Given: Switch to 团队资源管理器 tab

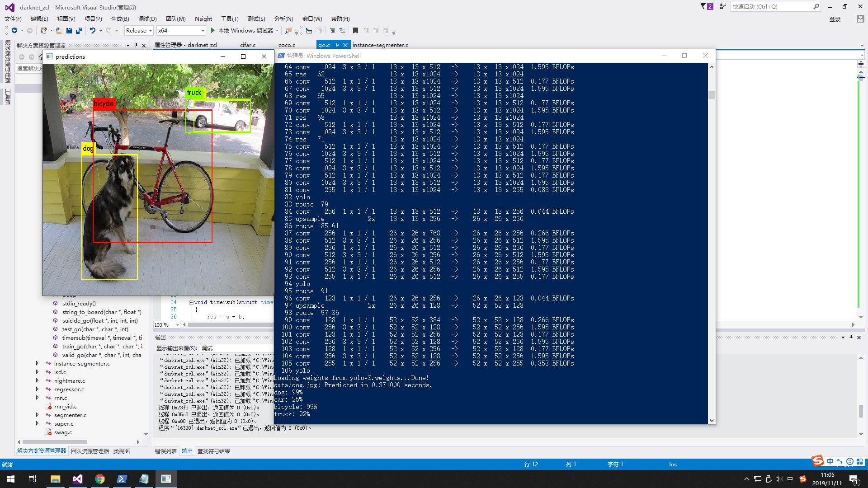Looking at the screenshot, I should [90, 451].
